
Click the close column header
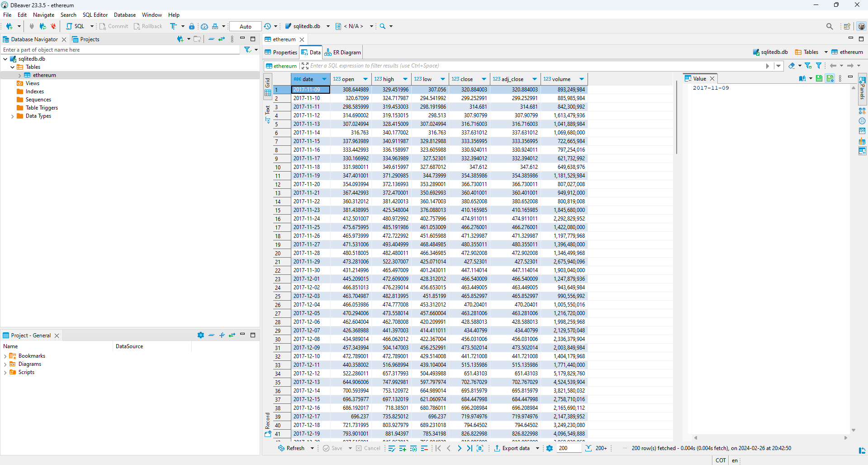pyautogui.click(x=469, y=79)
